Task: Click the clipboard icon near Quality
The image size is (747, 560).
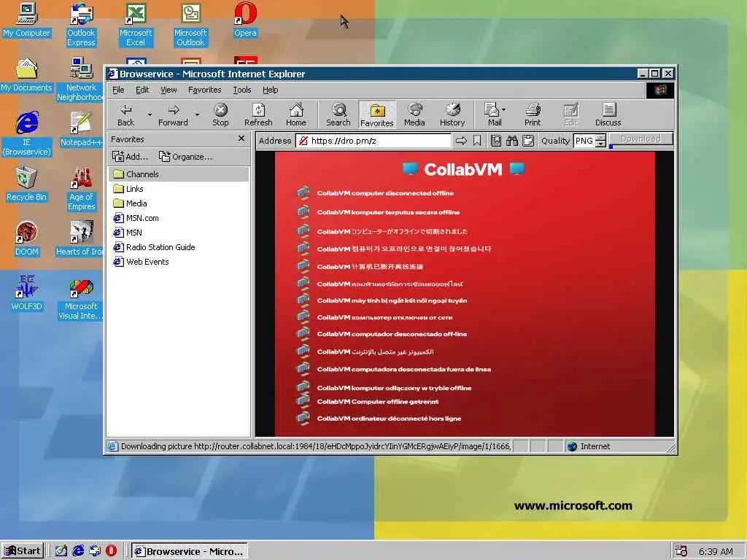Action: point(528,141)
